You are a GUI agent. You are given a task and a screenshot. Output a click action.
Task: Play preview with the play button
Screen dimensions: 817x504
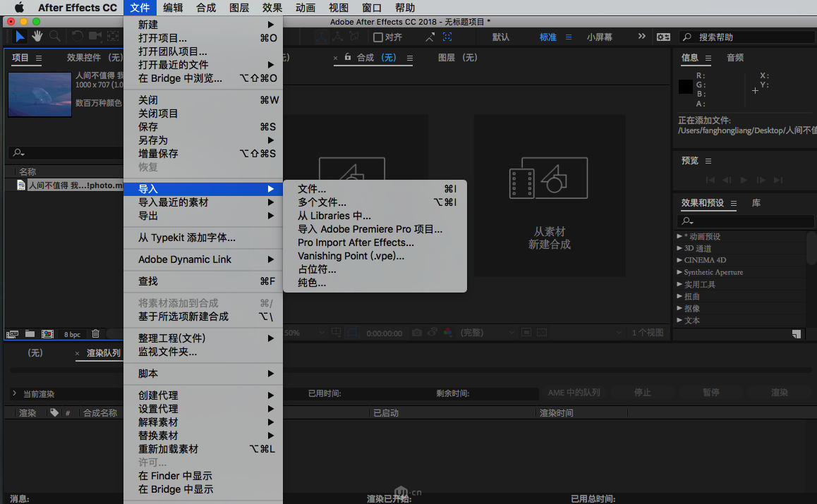(744, 180)
